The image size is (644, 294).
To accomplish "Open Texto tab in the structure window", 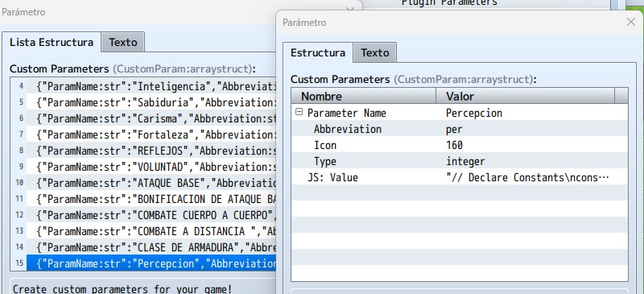I will 374,52.
